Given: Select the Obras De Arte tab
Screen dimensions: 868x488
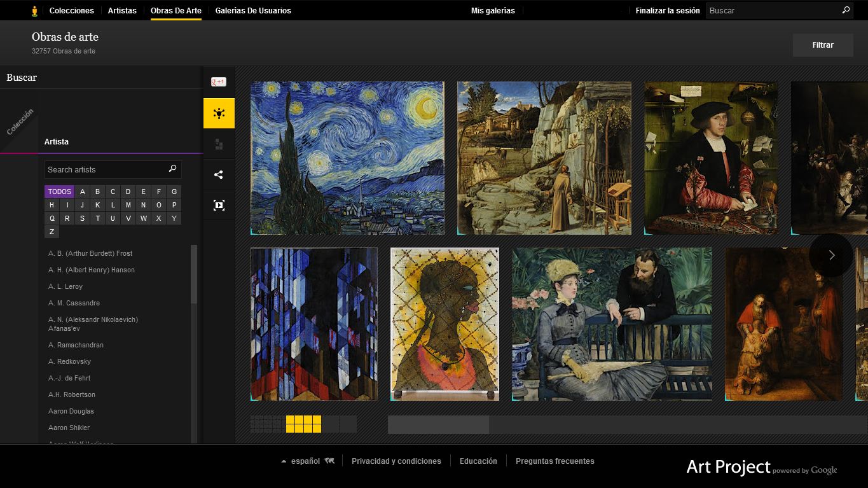Looking at the screenshot, I should 176,10.
